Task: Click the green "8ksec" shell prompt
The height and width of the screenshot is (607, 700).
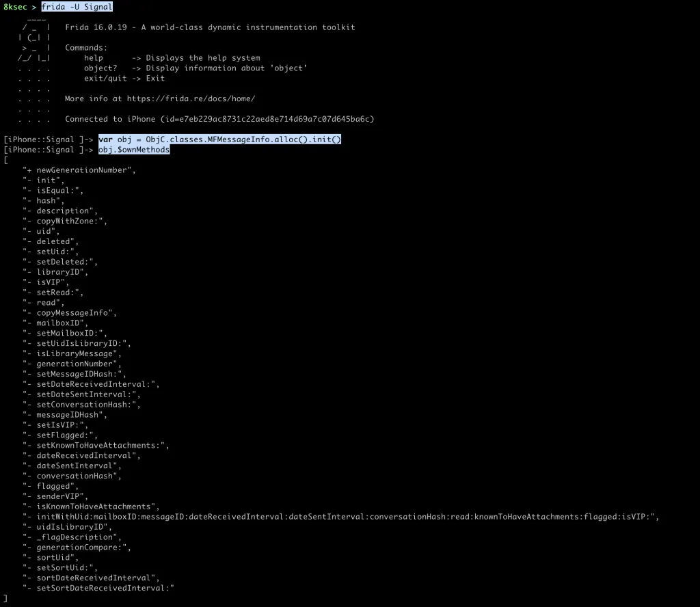Action: tap(16, 7)
